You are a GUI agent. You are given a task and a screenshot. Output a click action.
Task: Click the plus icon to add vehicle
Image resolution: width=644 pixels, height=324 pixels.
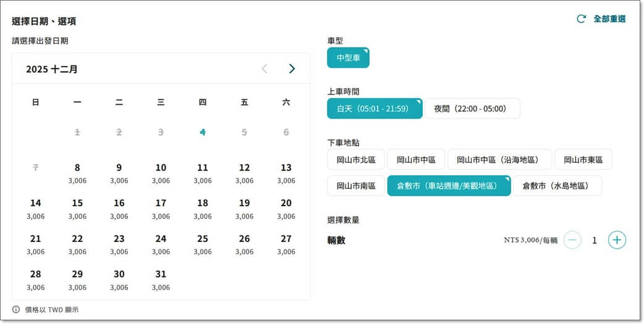617,240
